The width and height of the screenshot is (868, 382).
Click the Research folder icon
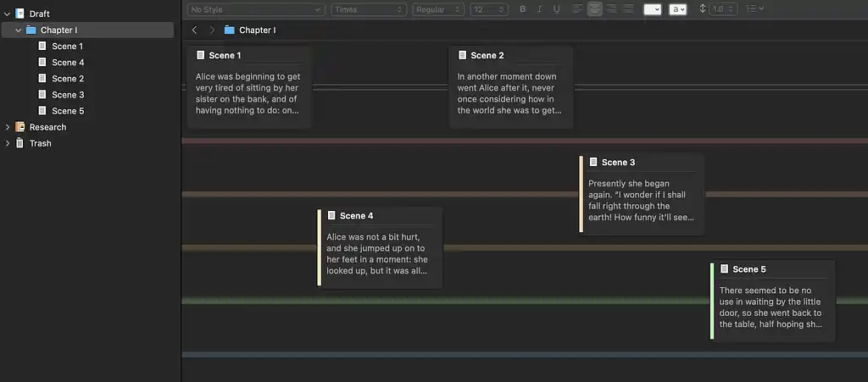[20, 126]
